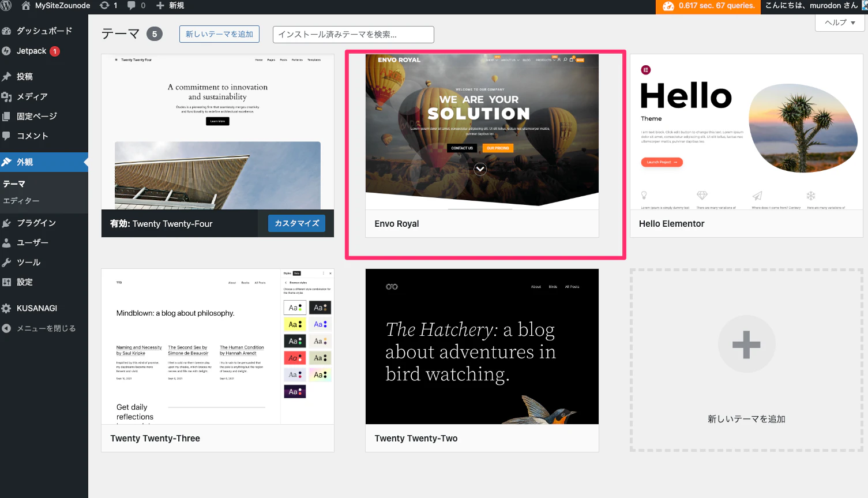Image resolution: width=868 pixels, height=498 pixels.
Task: Select the Twenty Twenty-Two theme thumbnail
Action: [x=482, y=346]
